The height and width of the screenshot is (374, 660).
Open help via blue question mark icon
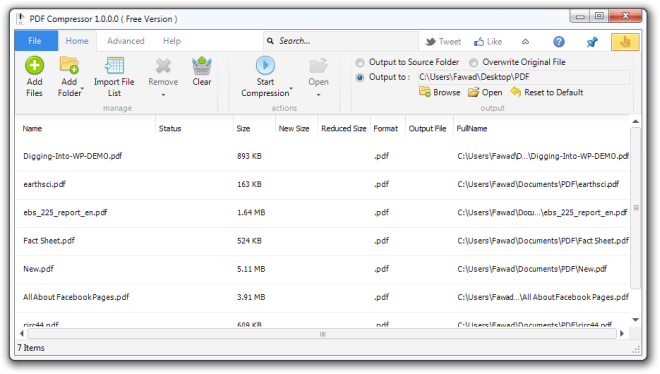click(559, 42)
